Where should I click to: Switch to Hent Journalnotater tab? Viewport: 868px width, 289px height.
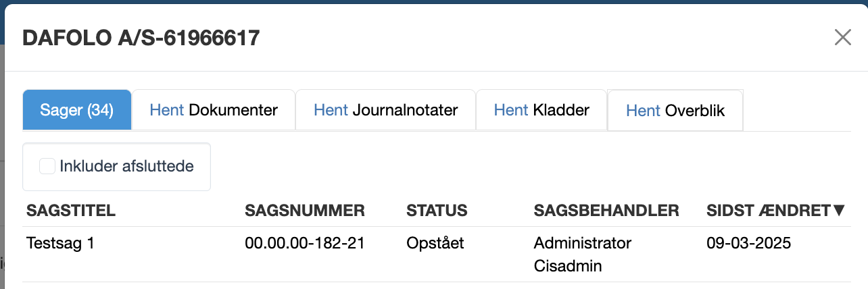click(386, 109)
